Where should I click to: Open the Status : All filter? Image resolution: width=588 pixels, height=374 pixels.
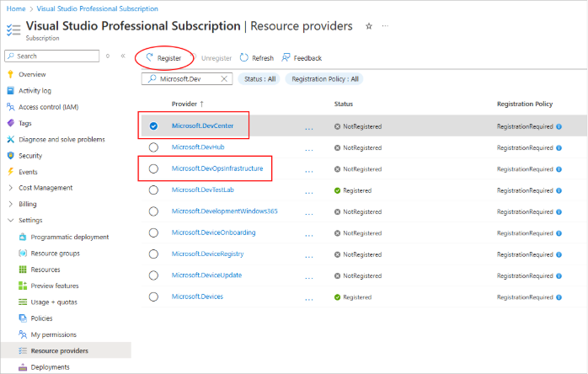259,79
